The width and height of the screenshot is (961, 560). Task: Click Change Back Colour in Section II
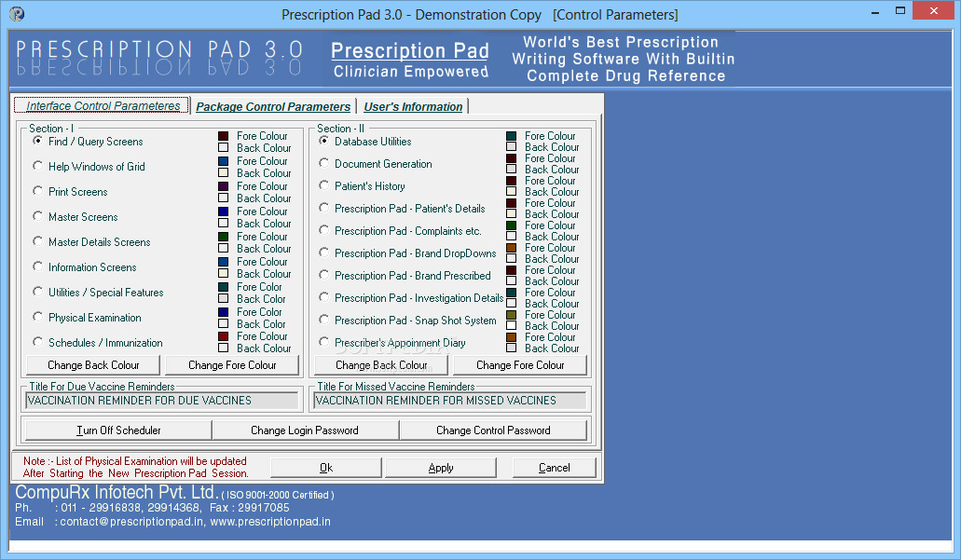pyautogui.click(x=381, y=365)
